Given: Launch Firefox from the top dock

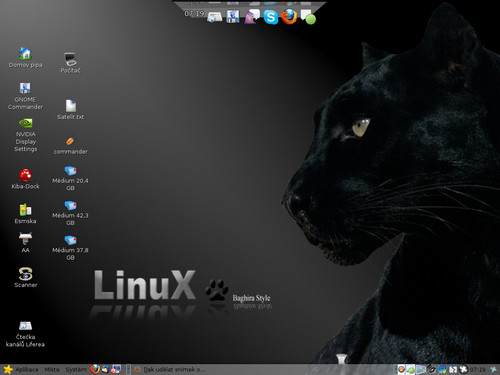Looking at the screenshot, I should [289, 16].
